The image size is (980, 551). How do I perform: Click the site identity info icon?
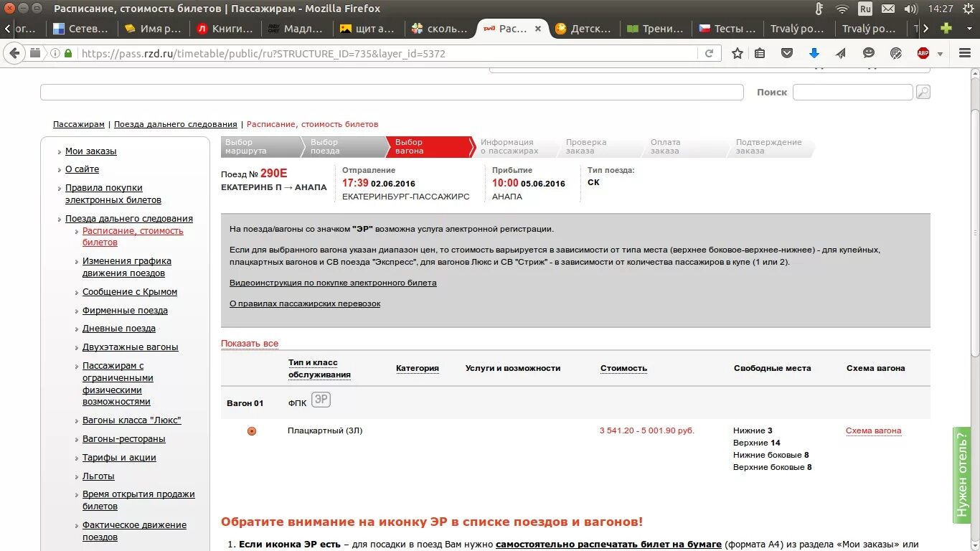pos(55,53)
